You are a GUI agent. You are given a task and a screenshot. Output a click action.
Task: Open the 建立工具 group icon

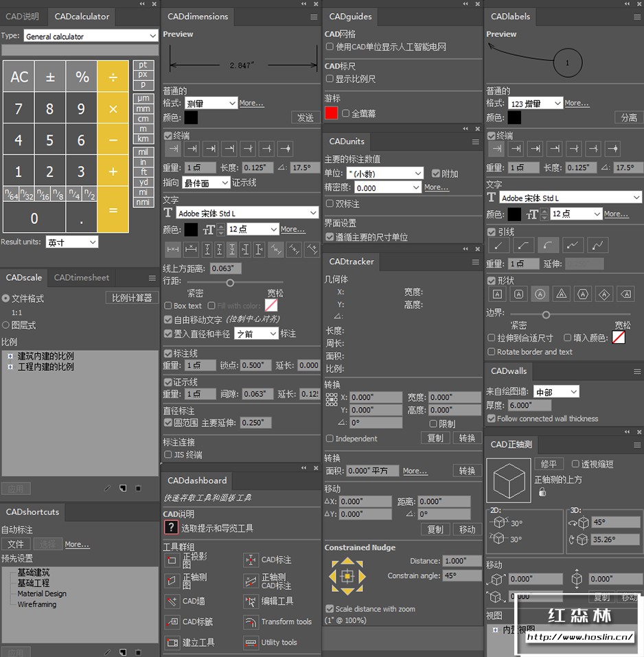172,643
